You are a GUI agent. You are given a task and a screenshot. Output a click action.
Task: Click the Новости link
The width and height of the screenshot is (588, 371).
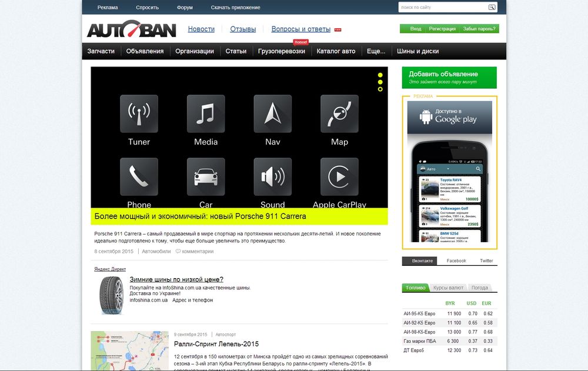pyautogui.click(x=201, y=29)
